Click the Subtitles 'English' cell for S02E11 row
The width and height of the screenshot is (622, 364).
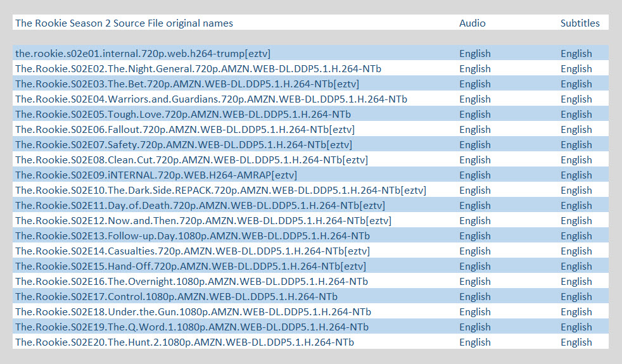tap(576, 205)
